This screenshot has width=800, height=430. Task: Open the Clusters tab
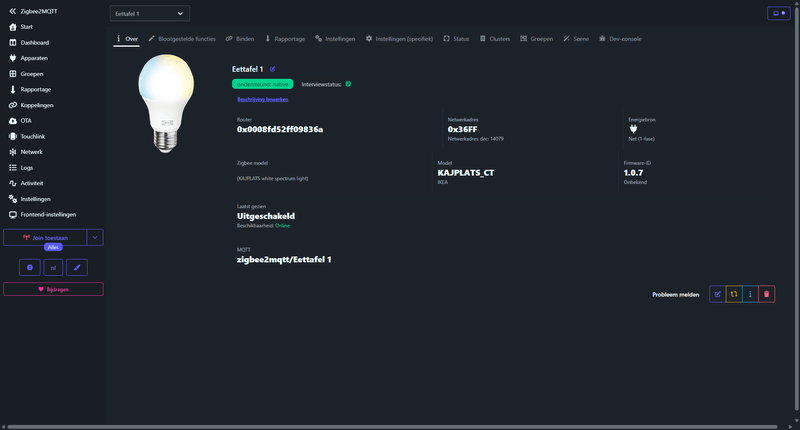[495, 39]
